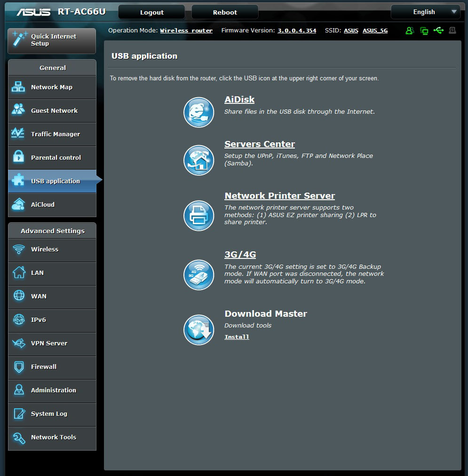Viewport: 468px width, 476px height.
Task: Click the ASUS SSID link
Action: pyautogui.click(x=351, y=31)
